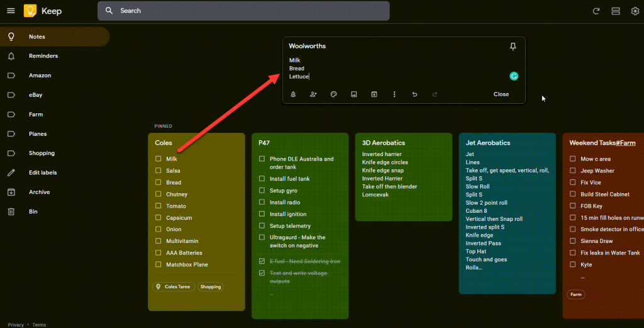644x328 pixels.
Task: Click the Keep lightbulb logo
Action: (x=30, y=11)
